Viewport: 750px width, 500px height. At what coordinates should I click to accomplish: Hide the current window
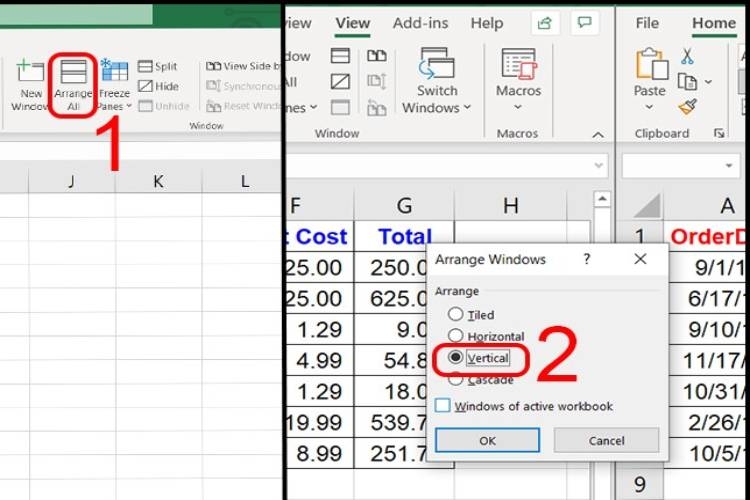point(158,86)
